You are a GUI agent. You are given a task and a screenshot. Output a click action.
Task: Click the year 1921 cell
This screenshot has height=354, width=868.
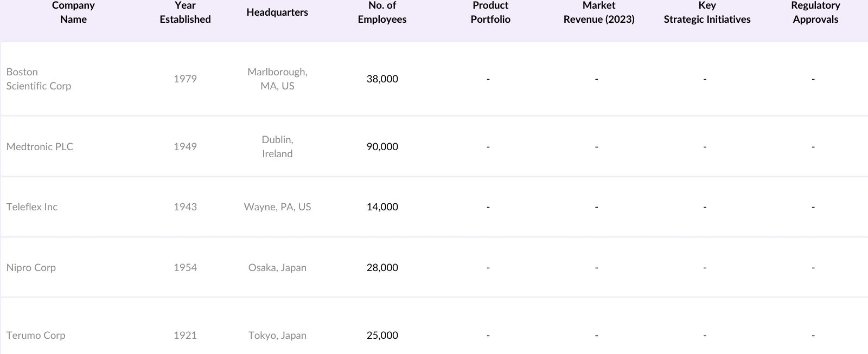click(185, 335)
